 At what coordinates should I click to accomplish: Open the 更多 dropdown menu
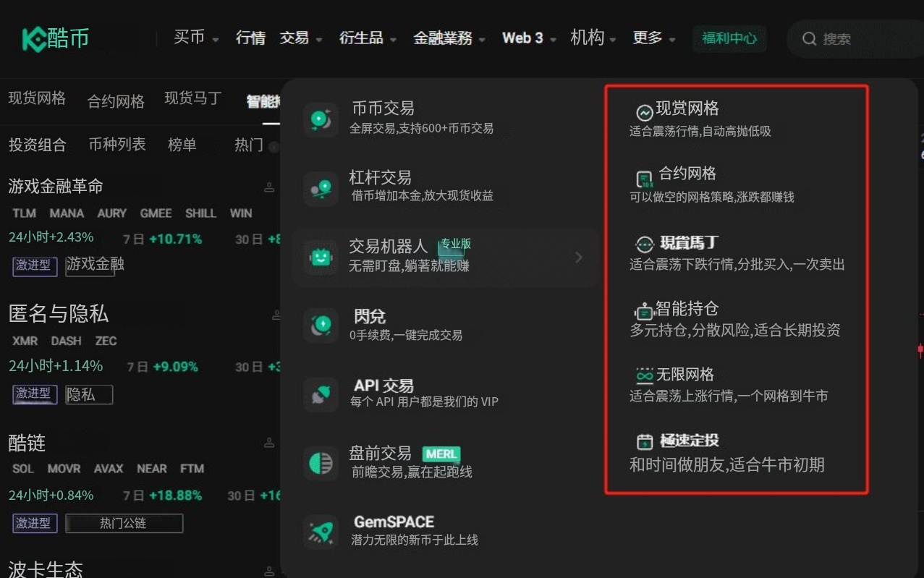point(649,38)
